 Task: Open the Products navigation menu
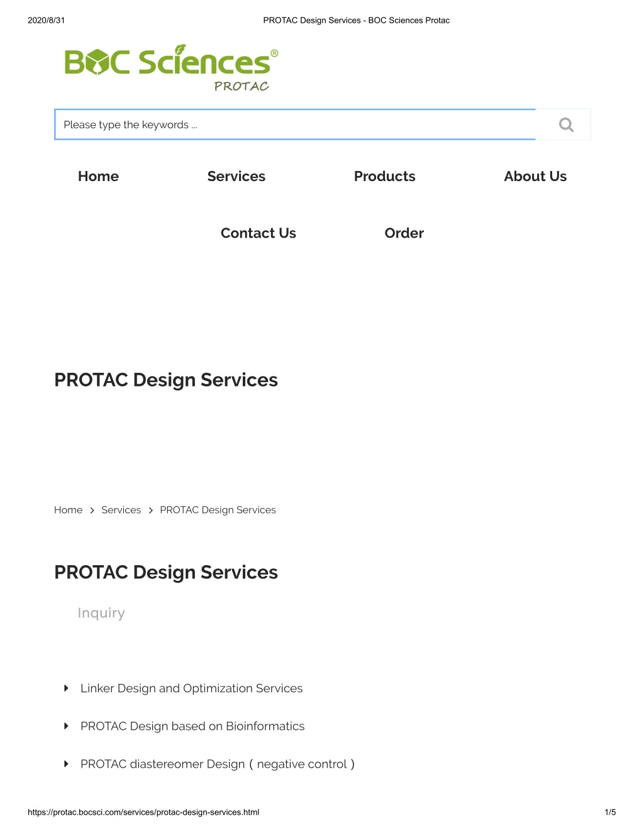click(x=385, y=177)
